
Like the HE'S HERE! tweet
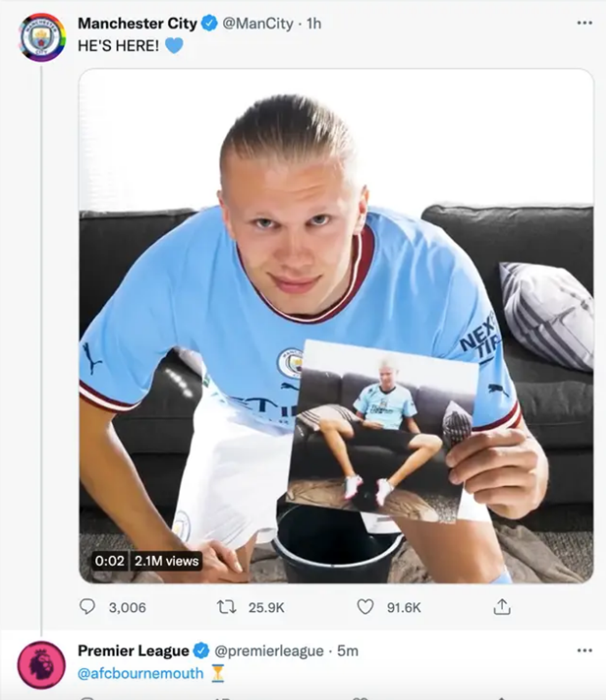point(365,607)
